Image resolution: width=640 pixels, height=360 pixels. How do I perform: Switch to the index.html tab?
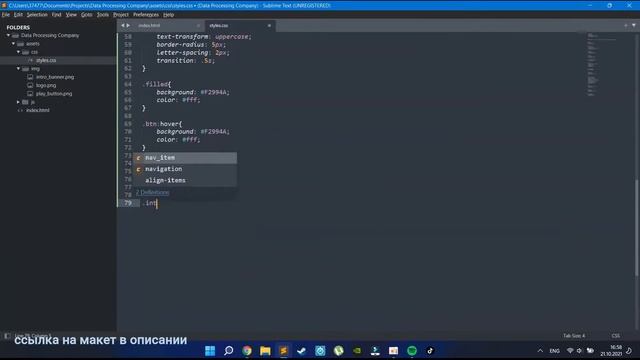tap(149, 26)
